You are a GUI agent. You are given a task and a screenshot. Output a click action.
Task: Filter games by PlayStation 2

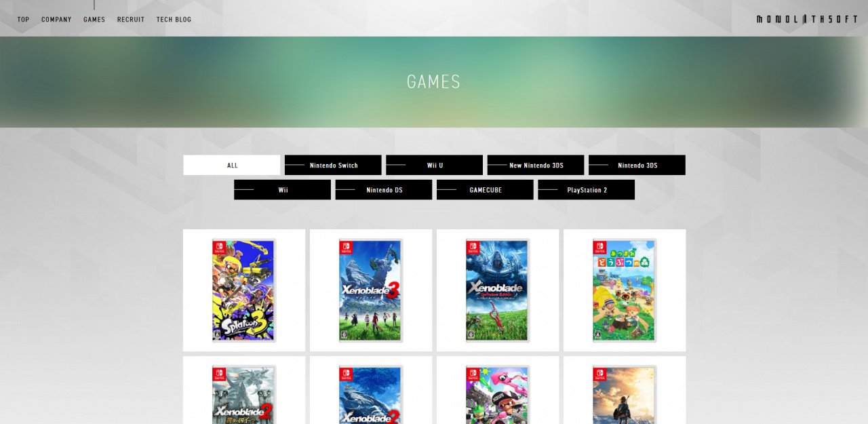tap(587, 190)
